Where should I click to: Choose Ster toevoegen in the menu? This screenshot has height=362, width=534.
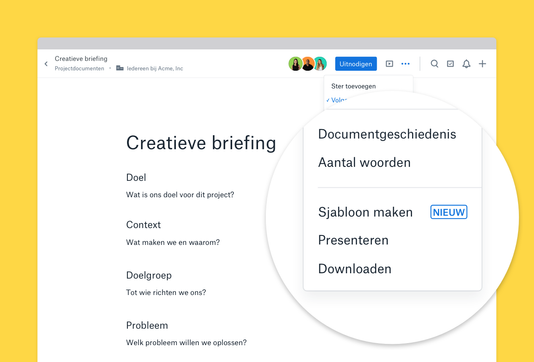tap(354, 86)
